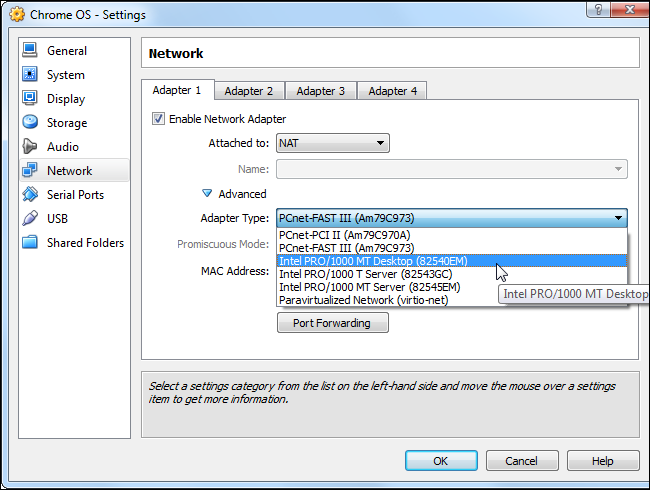The image size is (650, 490).
Task: Click the Help button
Action: coord(603,461)
